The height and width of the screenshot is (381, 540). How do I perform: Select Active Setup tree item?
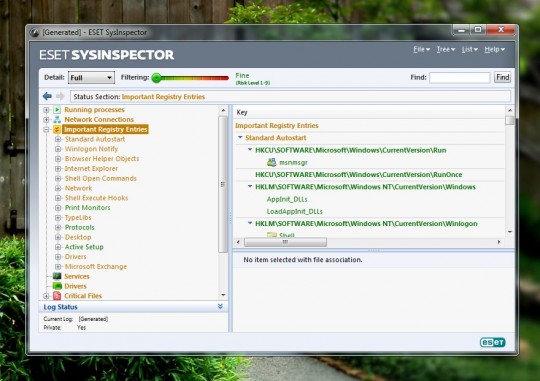click(x=84, y=247)
